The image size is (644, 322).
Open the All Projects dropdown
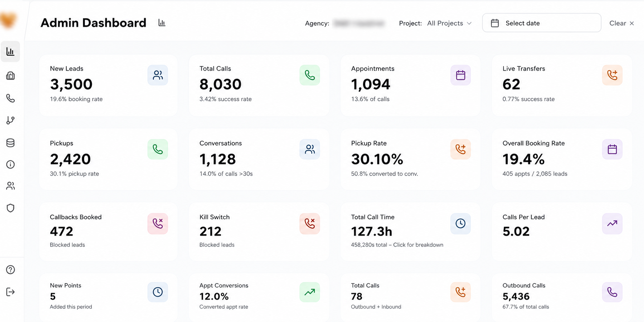449,23
